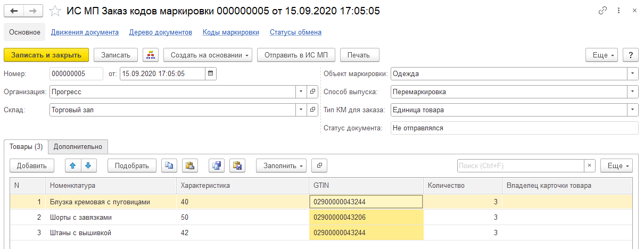The height and width of the screenshot is (249, 644).
Task: Click Отправить в ИС МП button
Action: [296, 55]
